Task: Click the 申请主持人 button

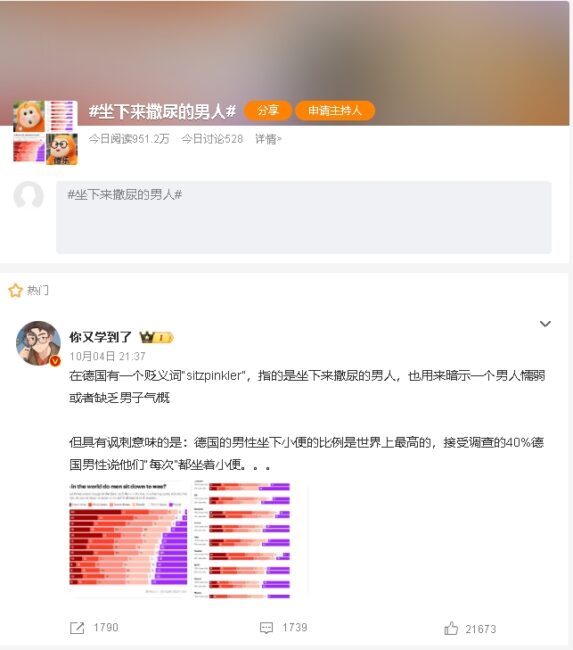Action: click(335, 111)
